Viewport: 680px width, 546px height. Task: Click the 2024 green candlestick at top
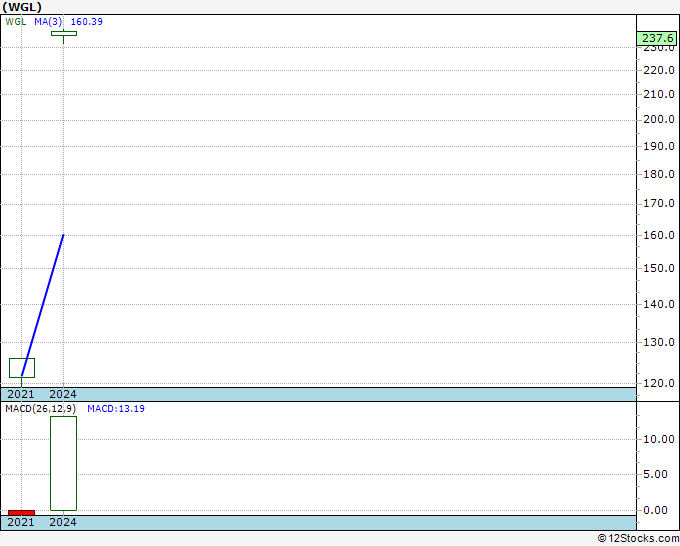[64, 34]
